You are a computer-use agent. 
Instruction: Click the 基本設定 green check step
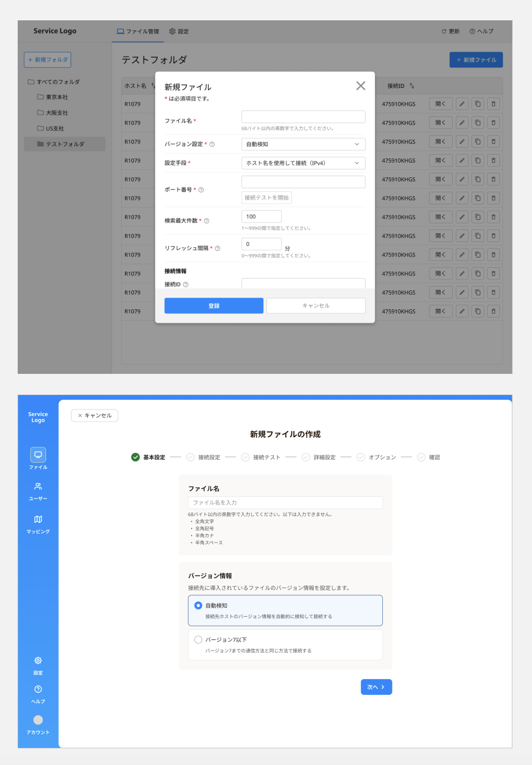[x=148, y=457]
